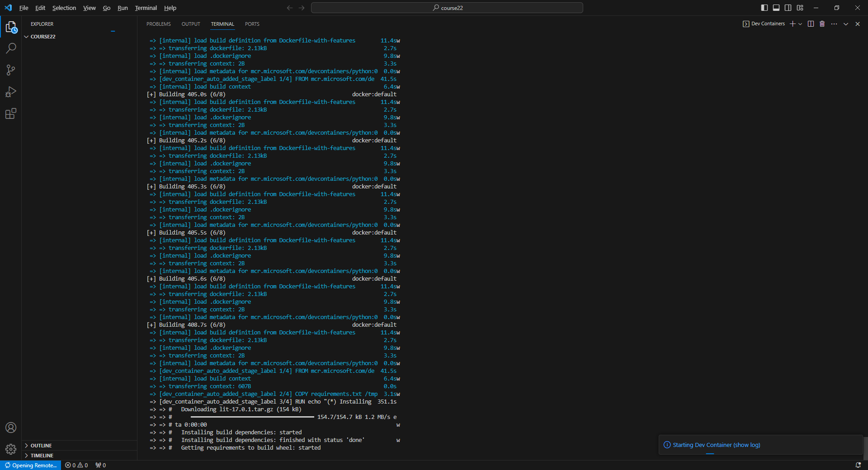Open the Run menu

123,8
